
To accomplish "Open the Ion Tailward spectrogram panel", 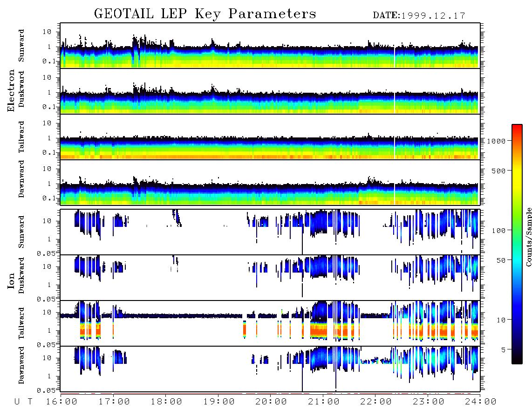I will (x=270, y=323).
